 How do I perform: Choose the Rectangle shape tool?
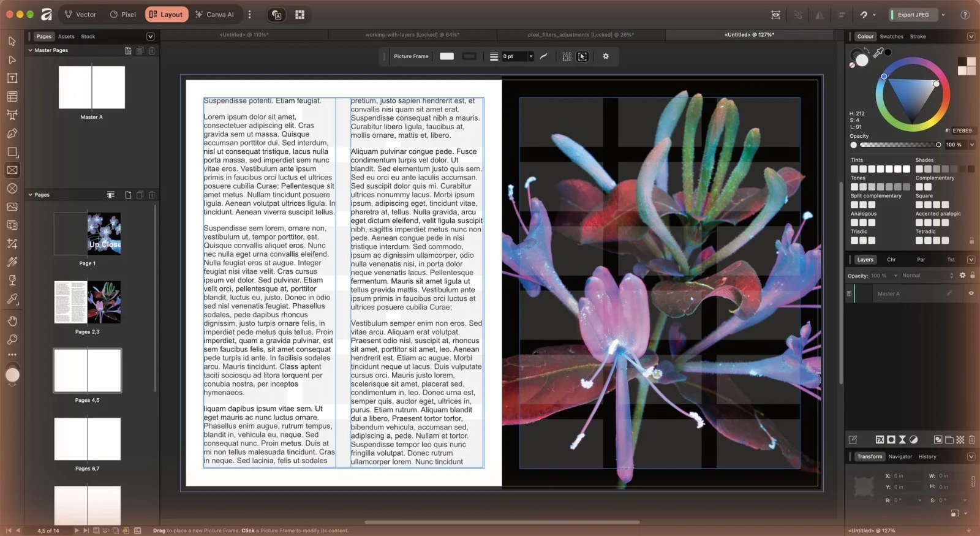(x=12, y=151)
